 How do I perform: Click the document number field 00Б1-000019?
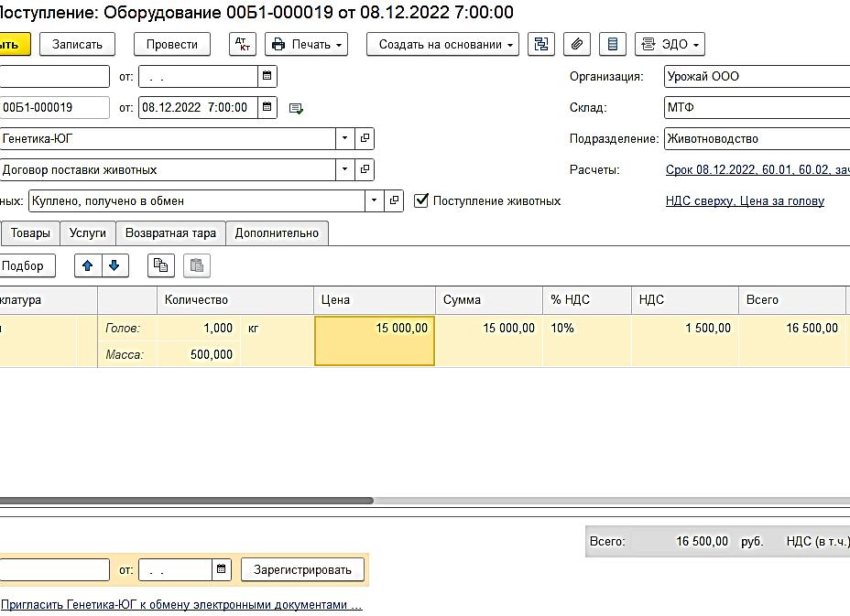(54, 107)
